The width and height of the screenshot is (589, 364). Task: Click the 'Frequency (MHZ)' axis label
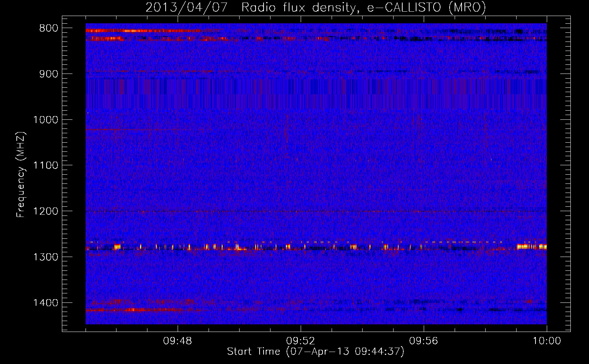coord(21,175)
